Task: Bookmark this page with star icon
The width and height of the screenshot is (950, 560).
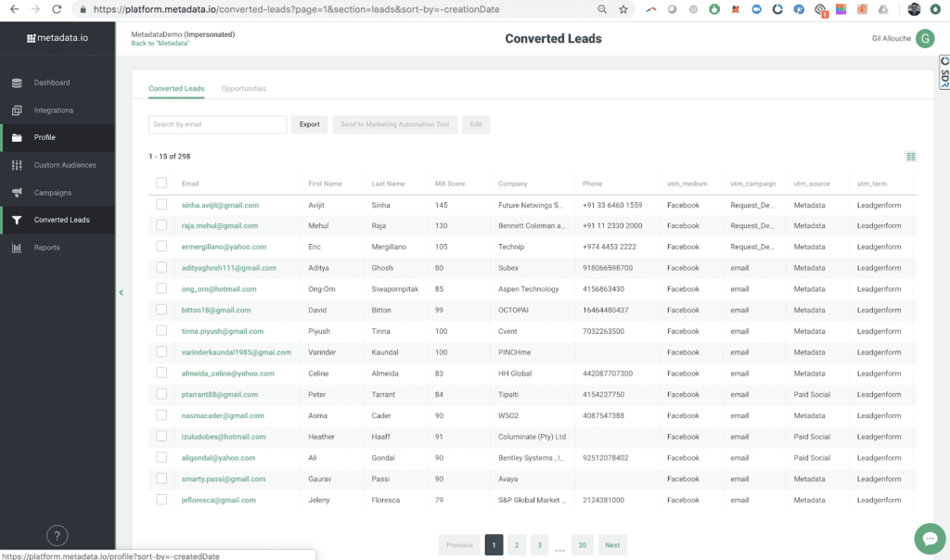Action: (x=623, y=9)
